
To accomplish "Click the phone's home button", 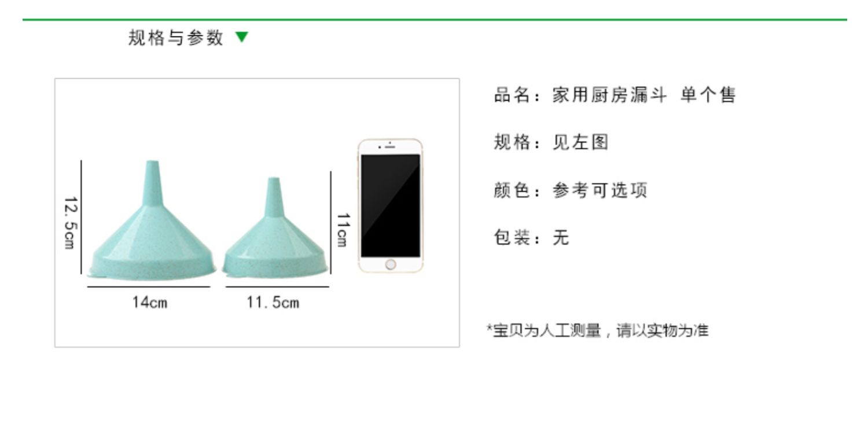I will click(x=391, y=264).
